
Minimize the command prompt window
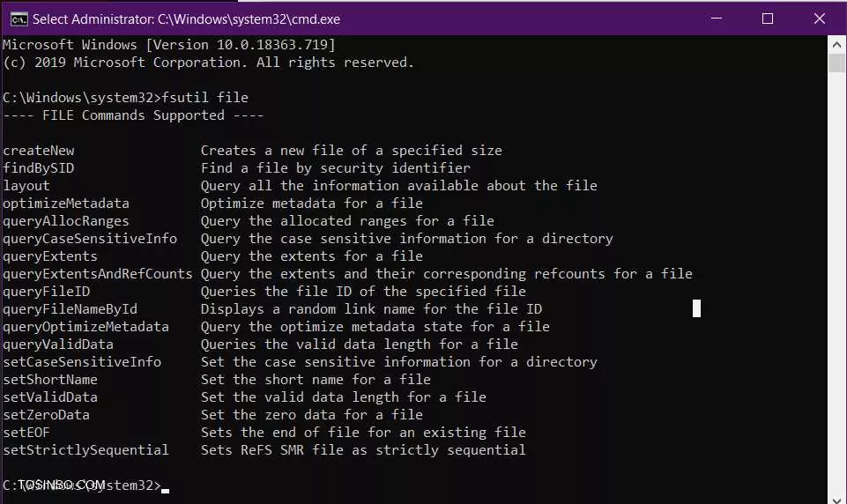[x=717, y=19]
